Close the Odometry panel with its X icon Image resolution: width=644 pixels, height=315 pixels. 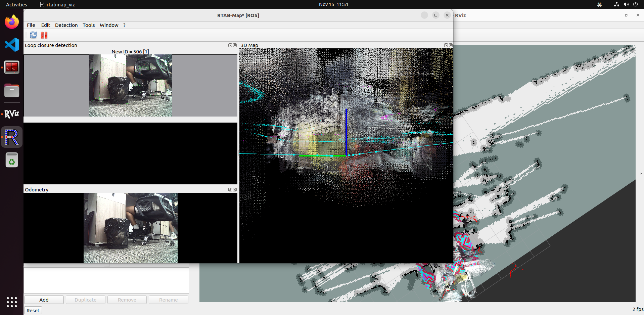point(235,189)
